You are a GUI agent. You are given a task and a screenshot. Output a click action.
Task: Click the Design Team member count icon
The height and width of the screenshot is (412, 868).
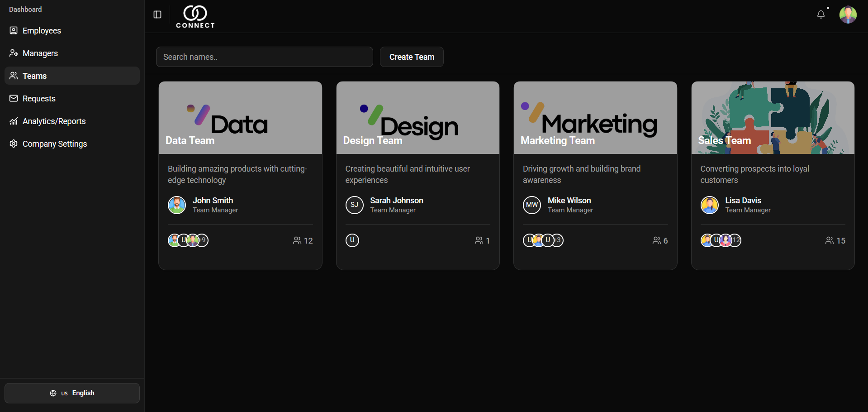click(479, 240)
